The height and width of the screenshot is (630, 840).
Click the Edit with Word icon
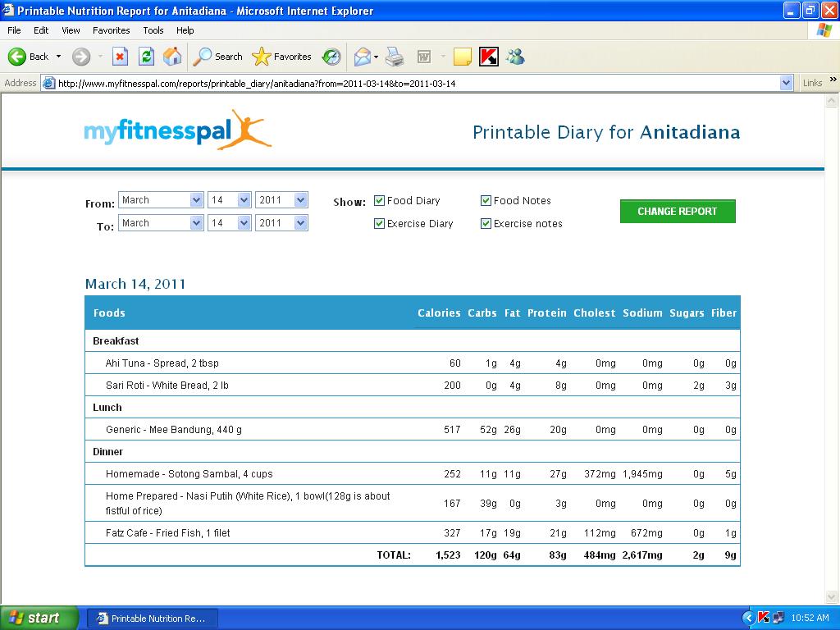point(424,57)
